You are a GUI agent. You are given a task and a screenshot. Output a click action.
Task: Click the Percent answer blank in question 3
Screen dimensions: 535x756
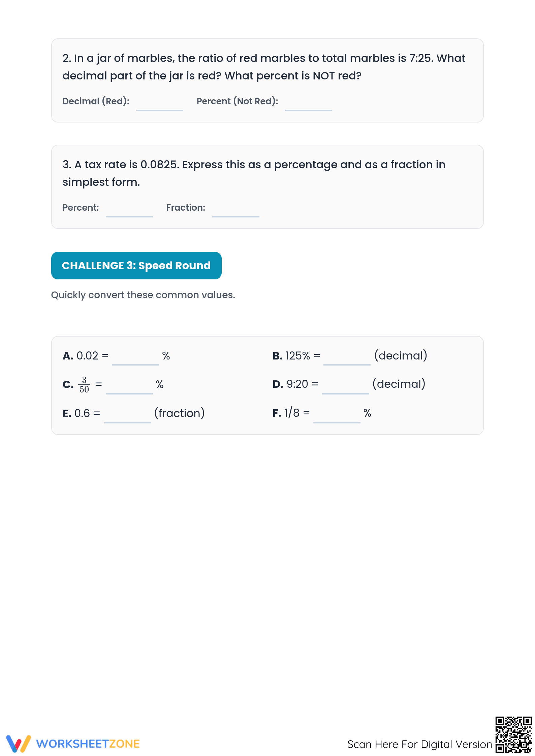click(x=129, y=210)
